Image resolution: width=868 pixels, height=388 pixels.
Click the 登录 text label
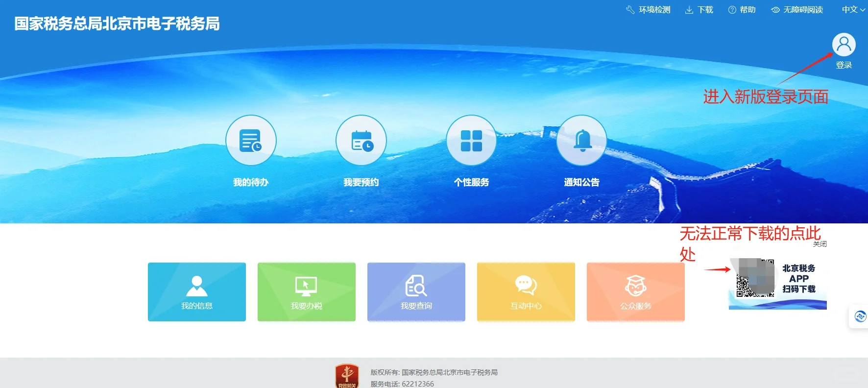(x=844, y=65)
